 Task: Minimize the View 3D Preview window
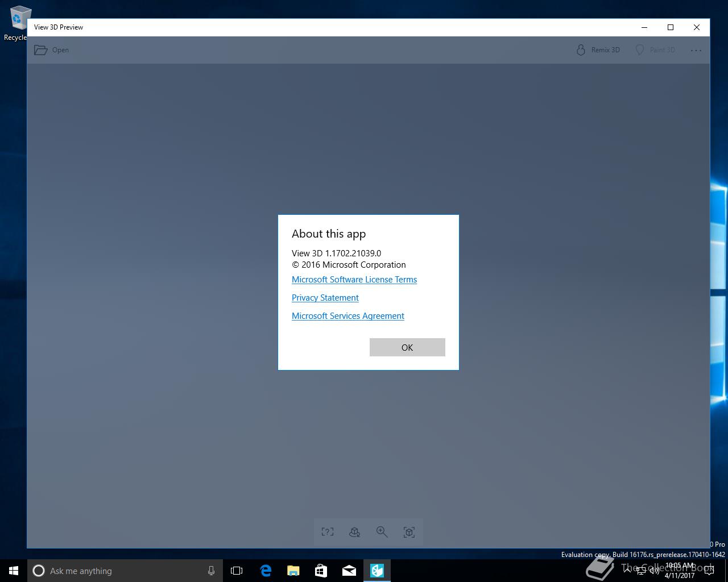pyautogui.click(x=644, y=27)
